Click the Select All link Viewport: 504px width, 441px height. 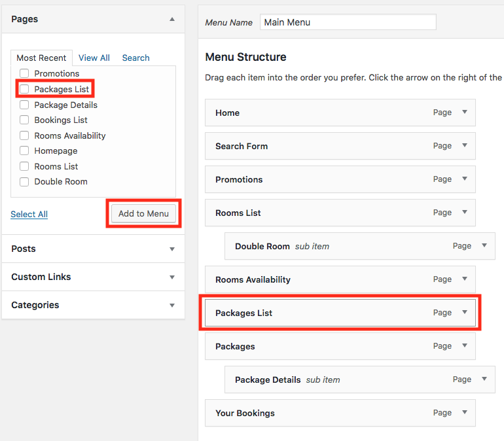point(29,214)
